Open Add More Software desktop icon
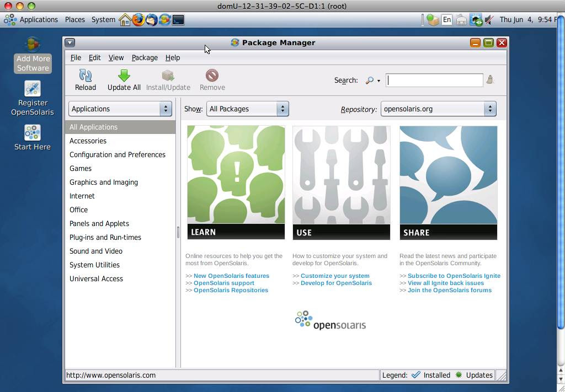This screenshot has height=392, width=565. point(33,55)
